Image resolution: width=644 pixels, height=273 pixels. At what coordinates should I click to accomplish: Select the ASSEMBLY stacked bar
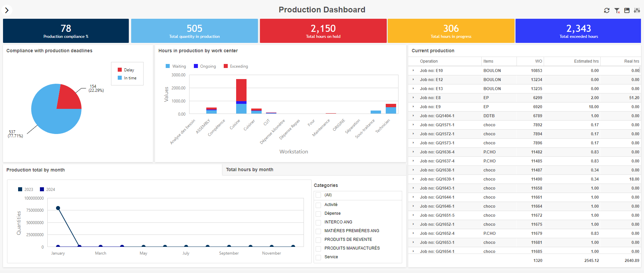211,111
